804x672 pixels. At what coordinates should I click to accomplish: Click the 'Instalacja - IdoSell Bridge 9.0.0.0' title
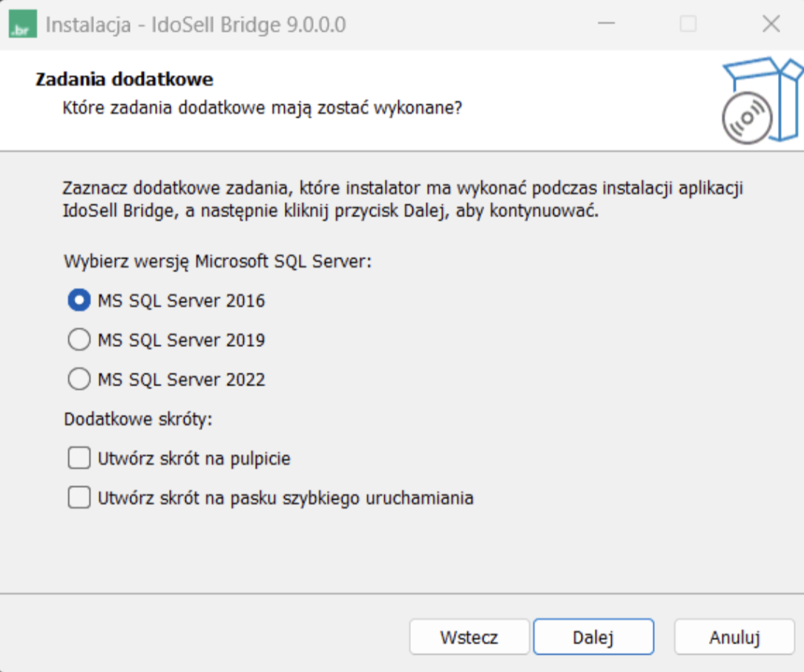196,24
